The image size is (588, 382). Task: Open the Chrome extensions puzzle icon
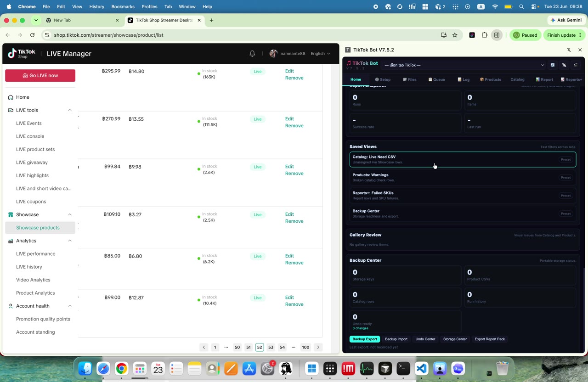click(x=484, y=35)
